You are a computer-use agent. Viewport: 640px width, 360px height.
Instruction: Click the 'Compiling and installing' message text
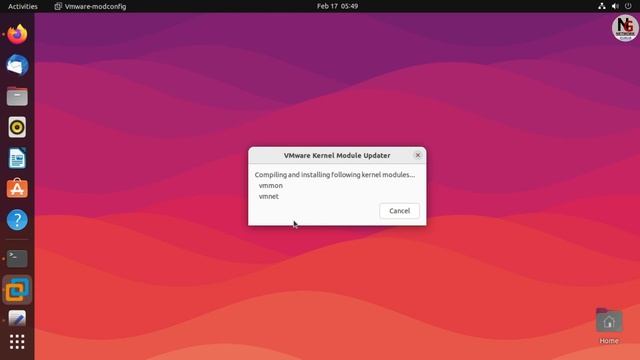335,175
